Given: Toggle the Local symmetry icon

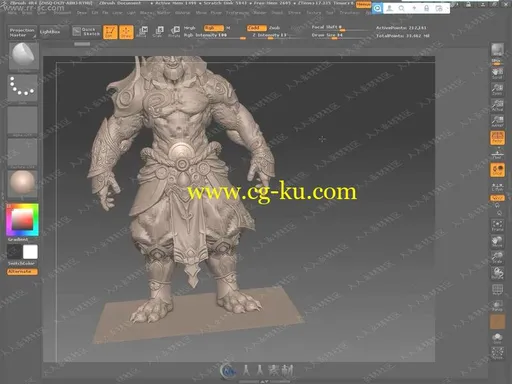Looking at the screenshot, I should pos(497,170).
